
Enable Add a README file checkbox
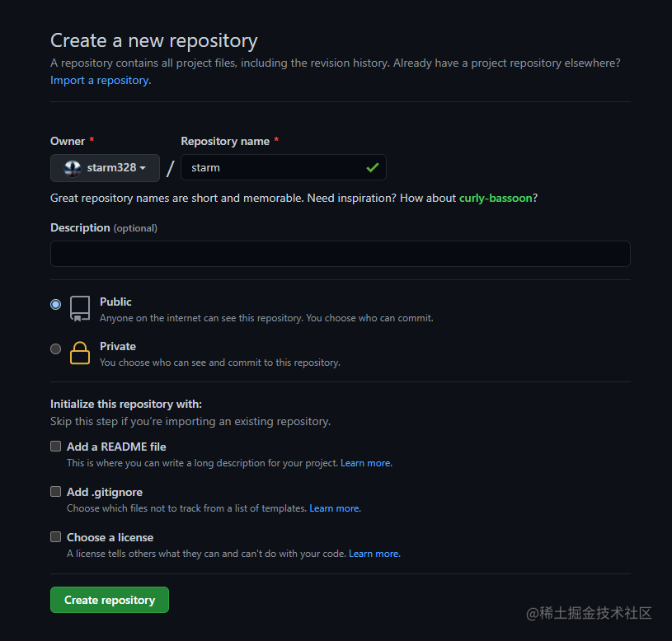coord(56,447)
